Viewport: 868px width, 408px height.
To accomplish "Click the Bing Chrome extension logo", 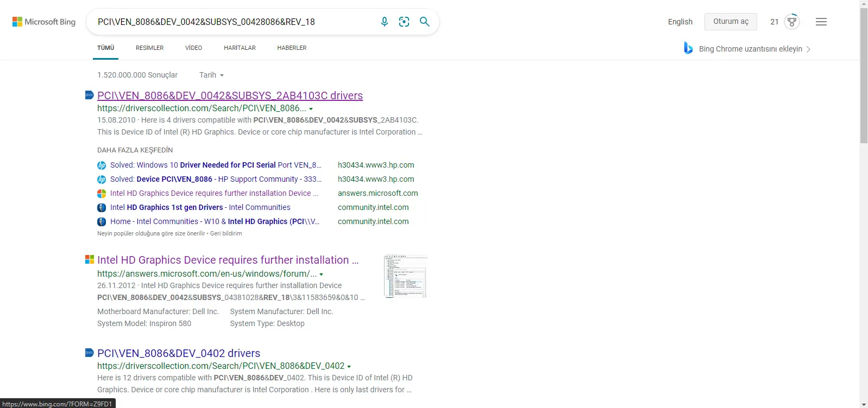I will (688, 48).
